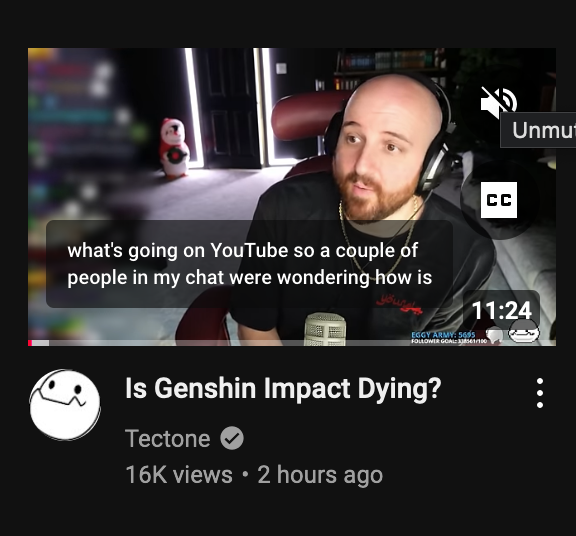Unmute the video with the speaker icon
Viewport: 576px width, 536px height.
(498, 103)
